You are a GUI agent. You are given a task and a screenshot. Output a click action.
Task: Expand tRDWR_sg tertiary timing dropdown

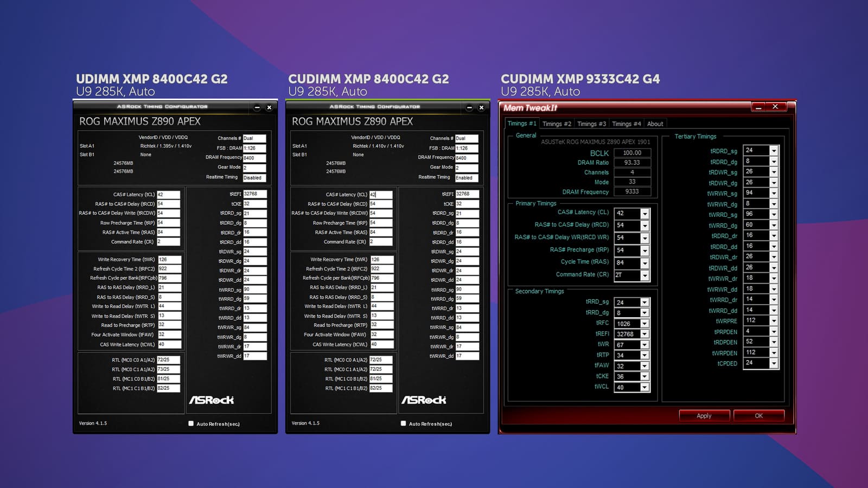(x=774, y=172)
